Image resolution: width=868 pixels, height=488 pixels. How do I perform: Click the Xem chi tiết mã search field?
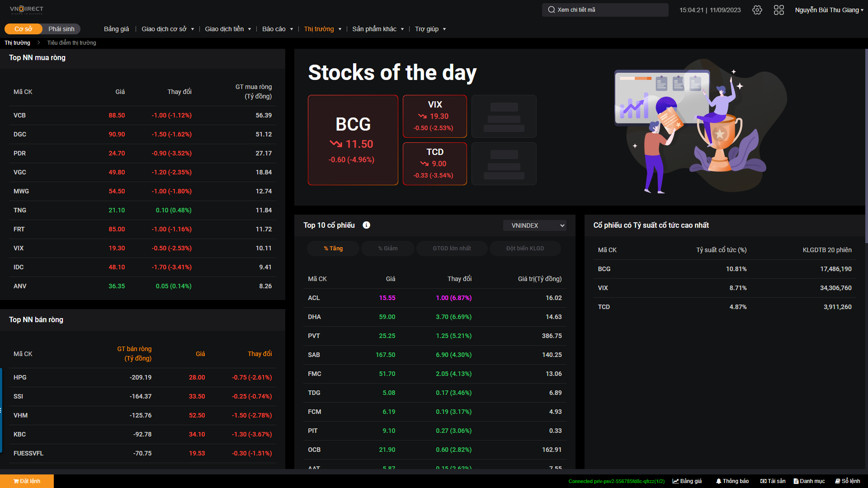605,10
